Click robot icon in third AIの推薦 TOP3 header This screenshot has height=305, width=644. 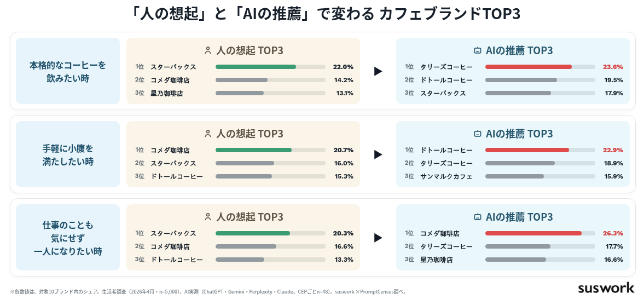coord(477,217)
